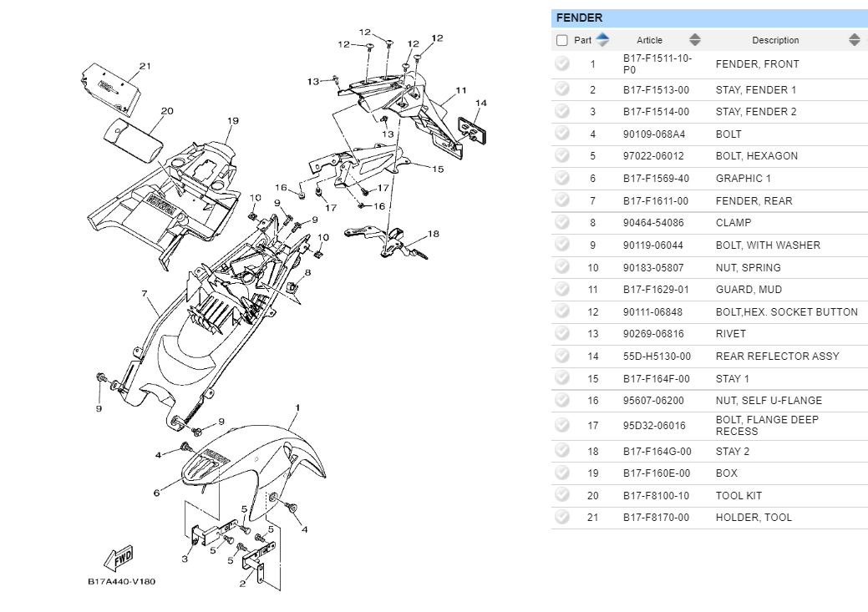
Task: Click article B17-F1513-00
Action: 656,89
